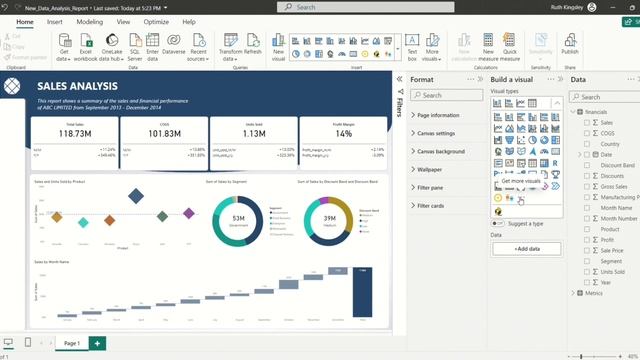
Task: Expand the collapsed Filters pane
Action: [400, 79]
